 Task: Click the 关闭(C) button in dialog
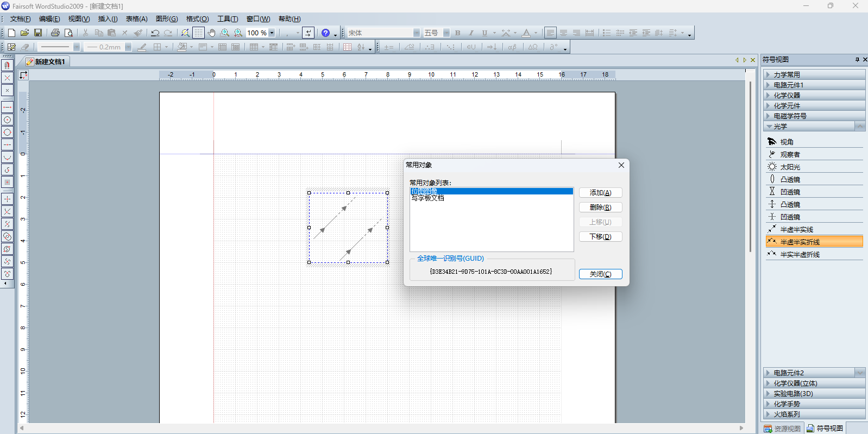tap(600, 274)
